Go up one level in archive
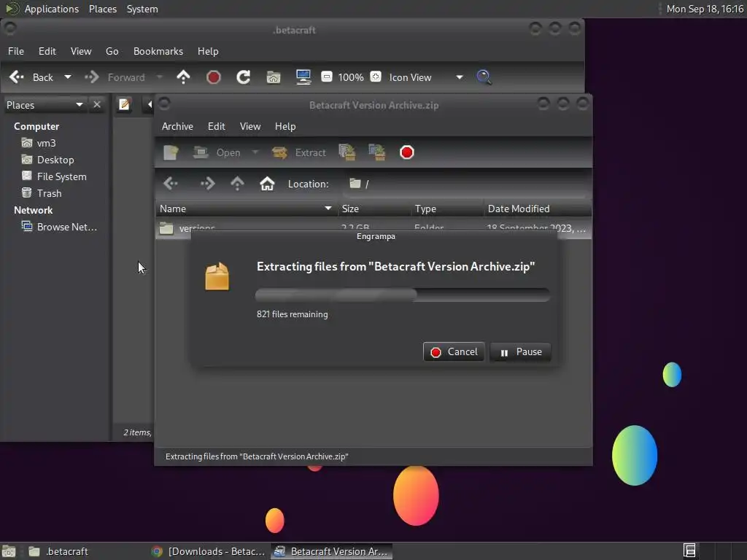The width and height of the screenshot is (747, 560). point(237,183)
